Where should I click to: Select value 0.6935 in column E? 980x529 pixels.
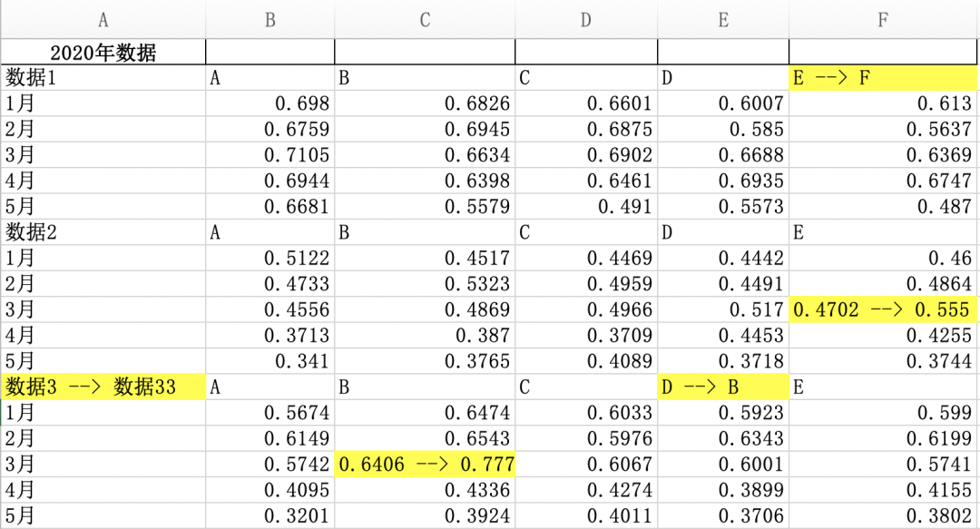[x=723, y=181]
